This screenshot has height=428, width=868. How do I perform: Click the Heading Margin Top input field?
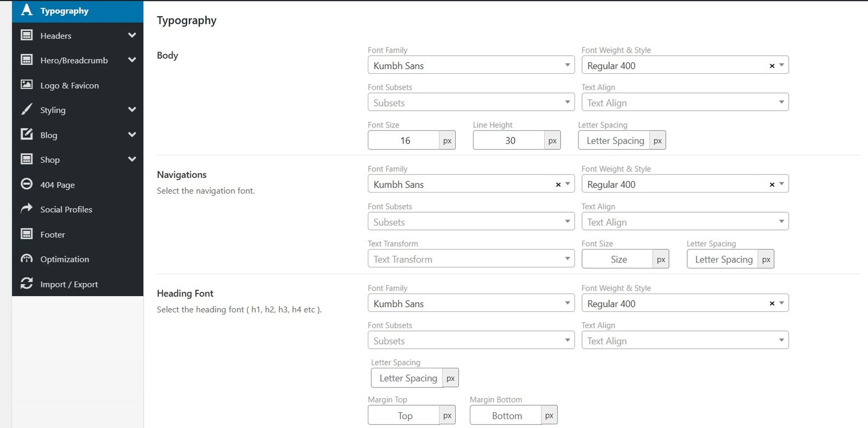(x=404, y=416)
